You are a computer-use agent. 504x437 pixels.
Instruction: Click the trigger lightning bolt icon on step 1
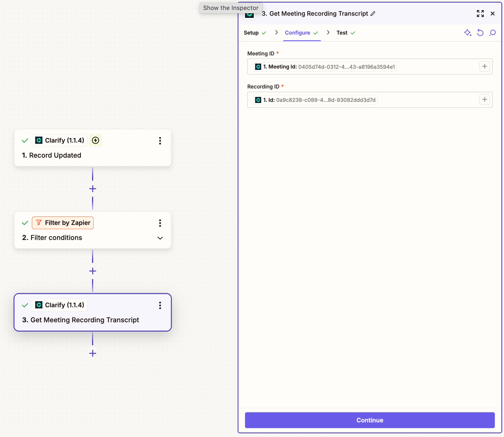point(96,140)
